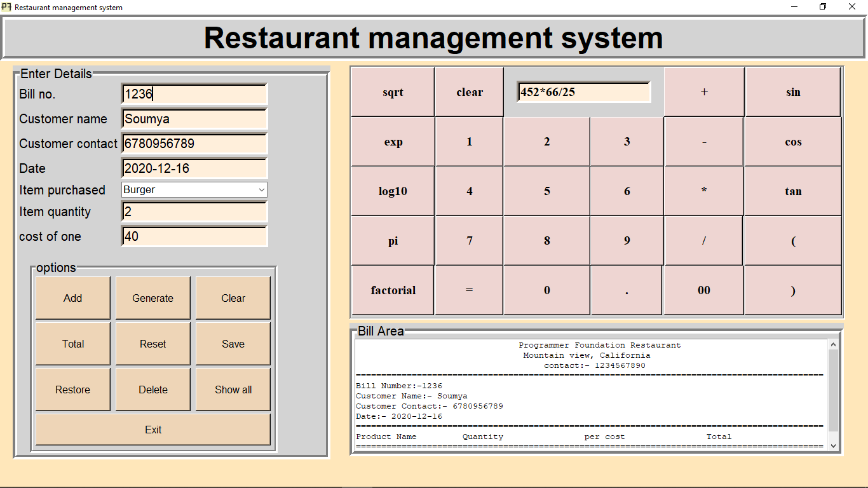This screenshot has width=868, height=488.
Task: Insert pi using the calculator
Action: coord(392,240)
